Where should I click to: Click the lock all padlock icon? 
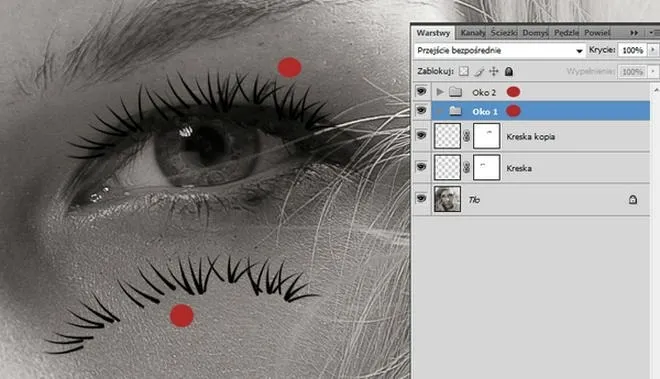509,72
